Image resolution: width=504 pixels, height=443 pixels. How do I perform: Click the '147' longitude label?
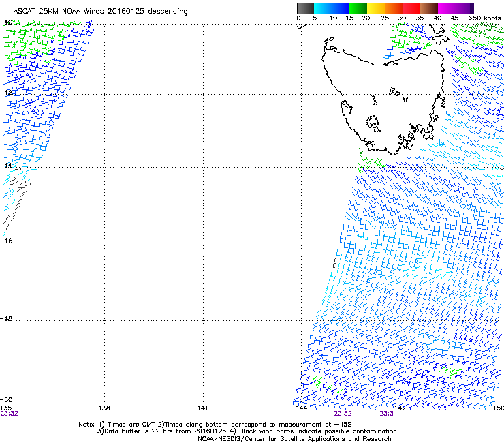[x=400, y=408]
